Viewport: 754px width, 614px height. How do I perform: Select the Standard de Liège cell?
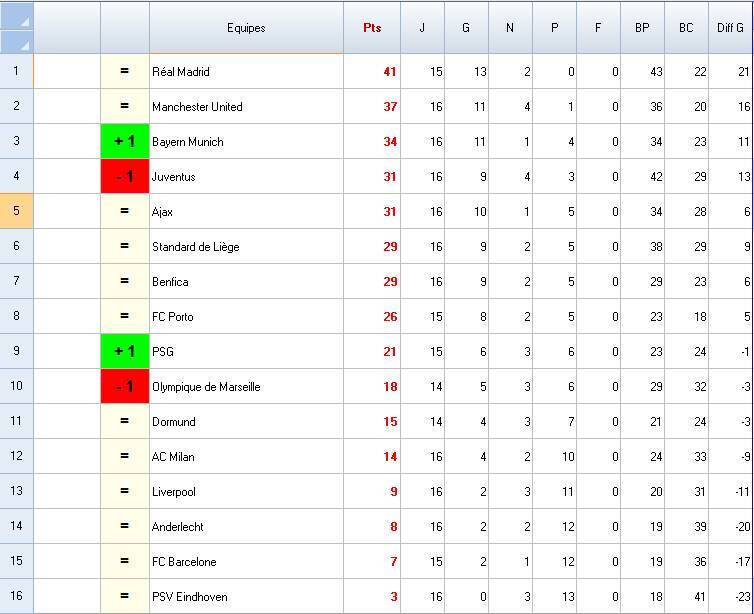(x=246, y=246)
